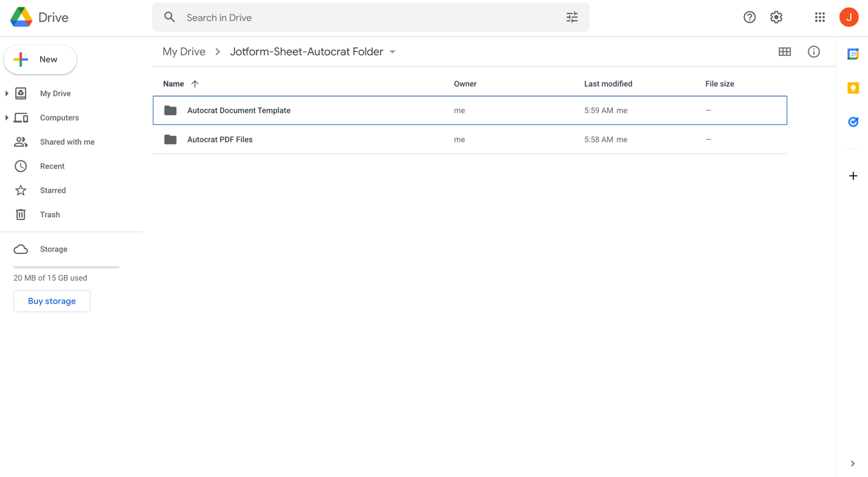Open the Google apps grid
Screen dimensions: 868x477
tap(820, 18)
